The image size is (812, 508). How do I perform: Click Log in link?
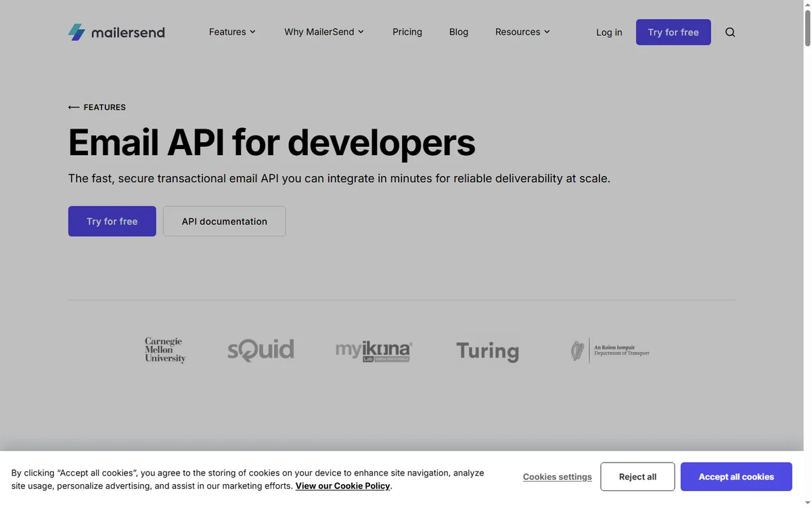tap(609, 32)
